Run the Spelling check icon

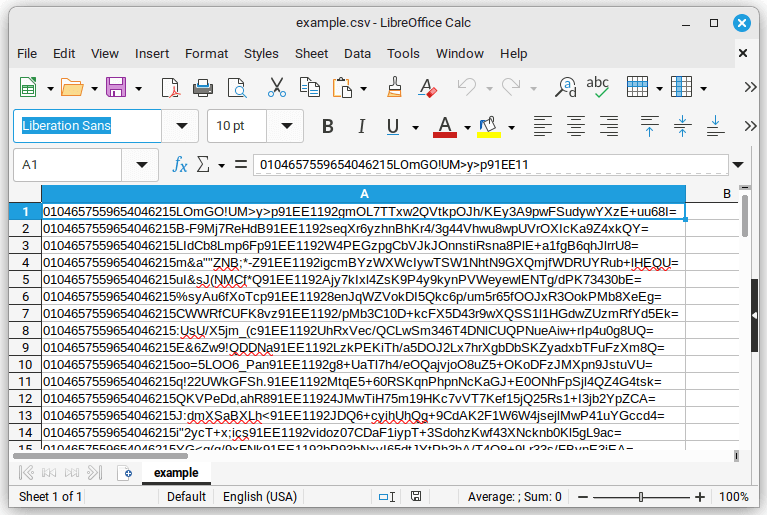point(599,88)
